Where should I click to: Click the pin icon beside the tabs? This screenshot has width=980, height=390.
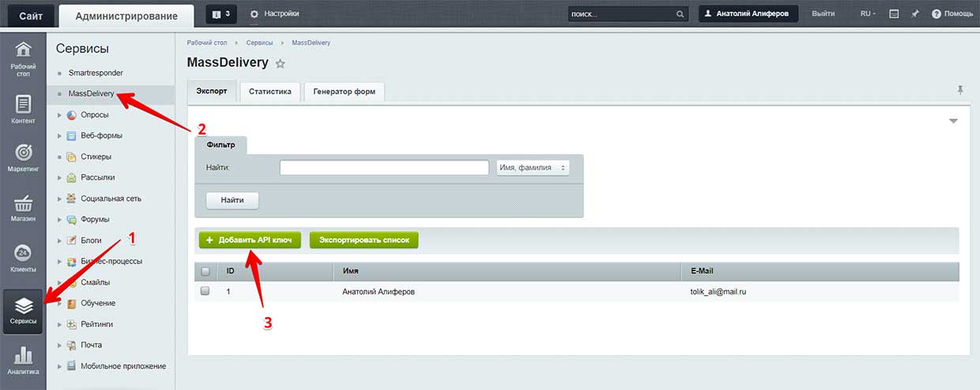(x=960, y=90)
